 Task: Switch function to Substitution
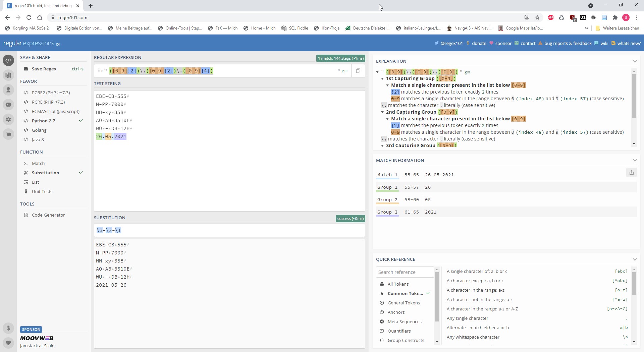pyautogui.click(x=45, y=173)
